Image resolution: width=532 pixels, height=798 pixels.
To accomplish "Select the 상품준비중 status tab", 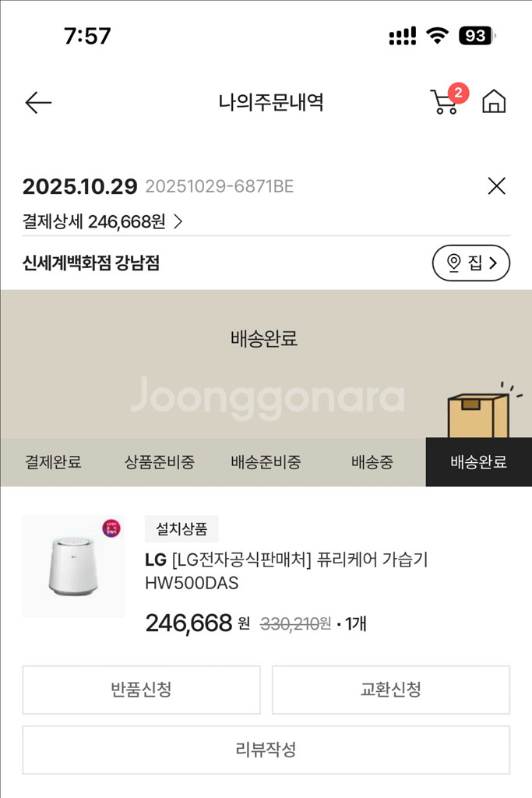I will (160, 462).
